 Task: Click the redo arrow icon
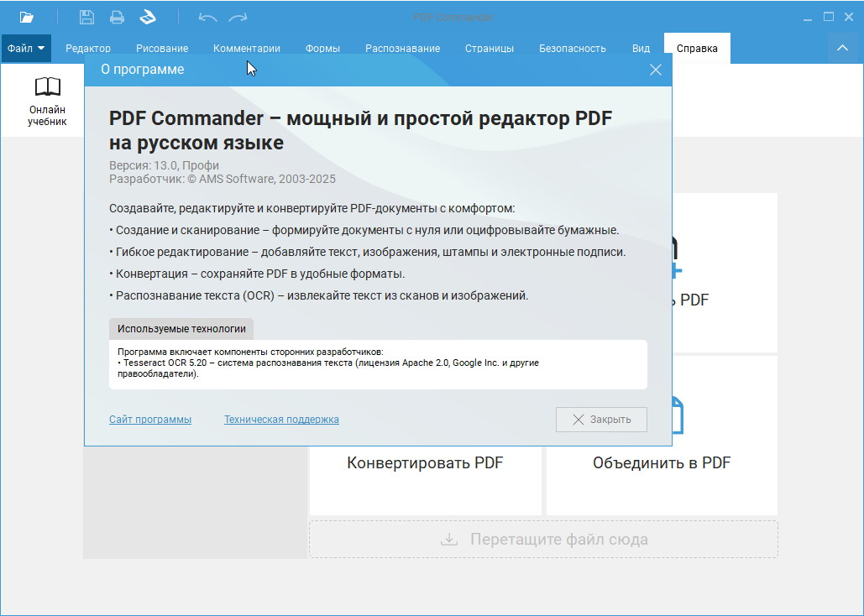click(x=238, y=18)
